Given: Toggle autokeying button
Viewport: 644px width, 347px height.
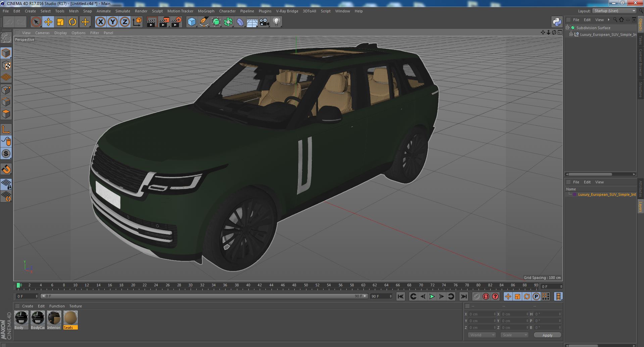Looking at the screenshot, I should (x=486, y=296).
